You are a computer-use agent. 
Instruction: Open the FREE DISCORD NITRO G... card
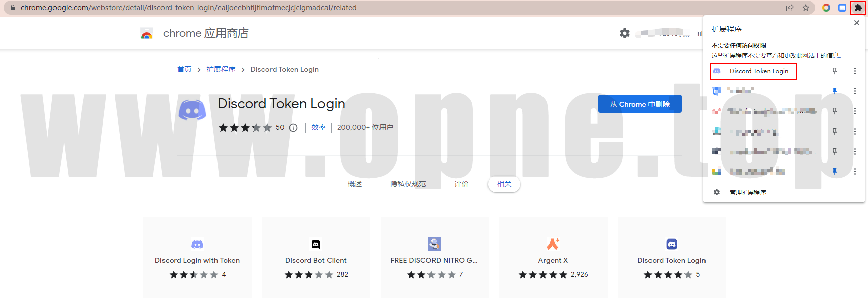(x=435, y=258)
